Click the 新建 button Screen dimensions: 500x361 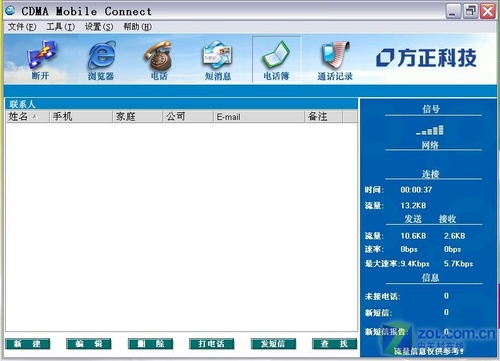[28, 344]
